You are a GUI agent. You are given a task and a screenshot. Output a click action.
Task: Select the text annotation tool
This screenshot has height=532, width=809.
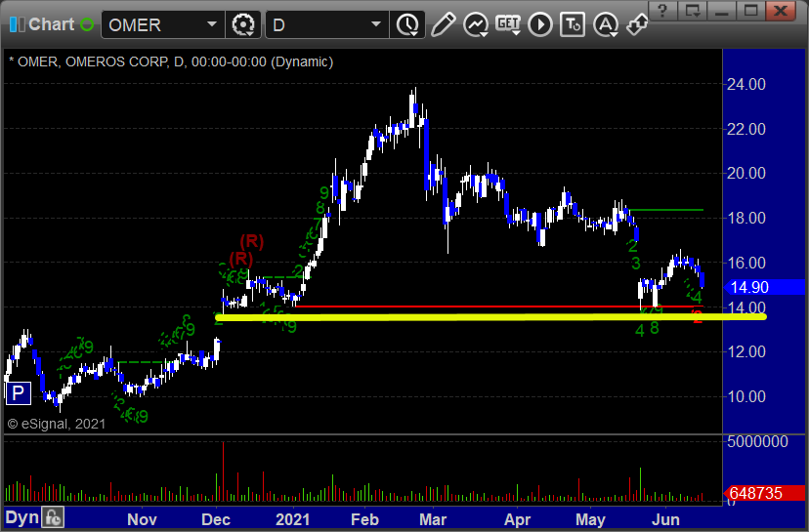(x=573, y=24)
